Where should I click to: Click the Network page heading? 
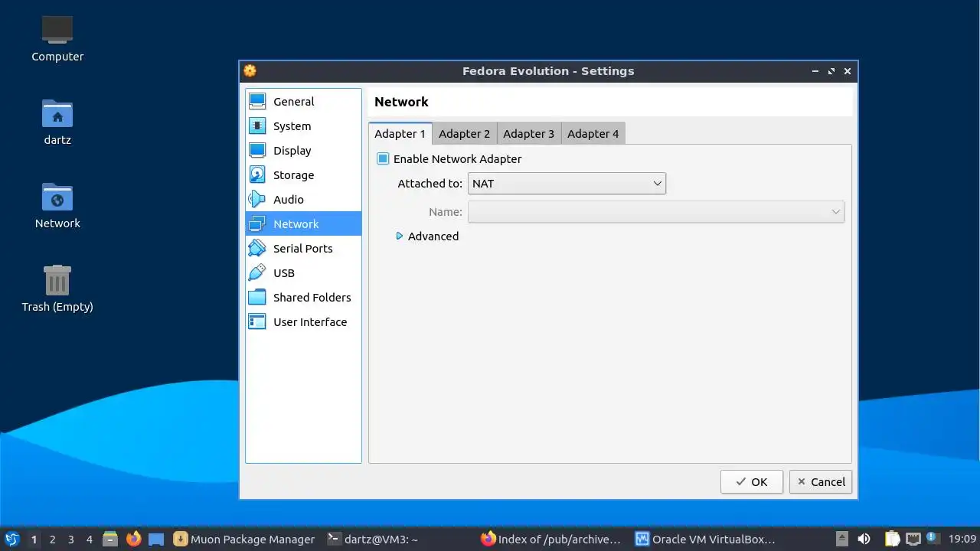pos(401,102)
